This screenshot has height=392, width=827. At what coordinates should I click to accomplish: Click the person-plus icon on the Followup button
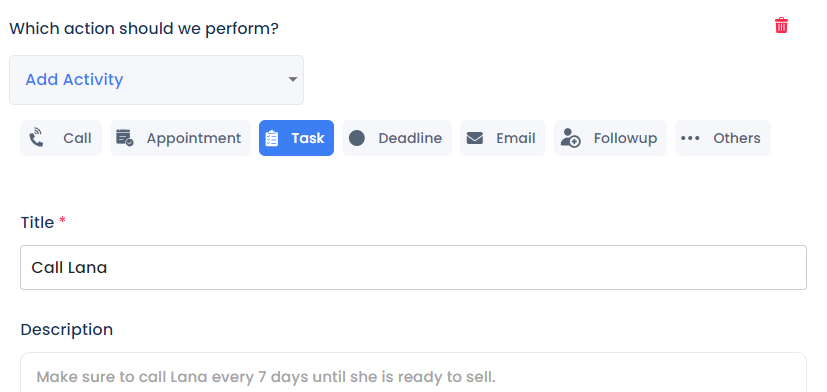coord(570,138)
